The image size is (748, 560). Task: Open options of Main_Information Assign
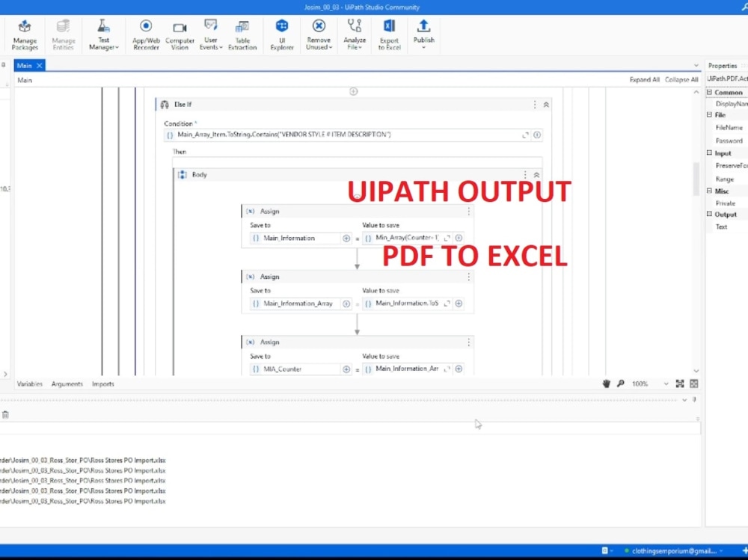click(x=468, y=212)
